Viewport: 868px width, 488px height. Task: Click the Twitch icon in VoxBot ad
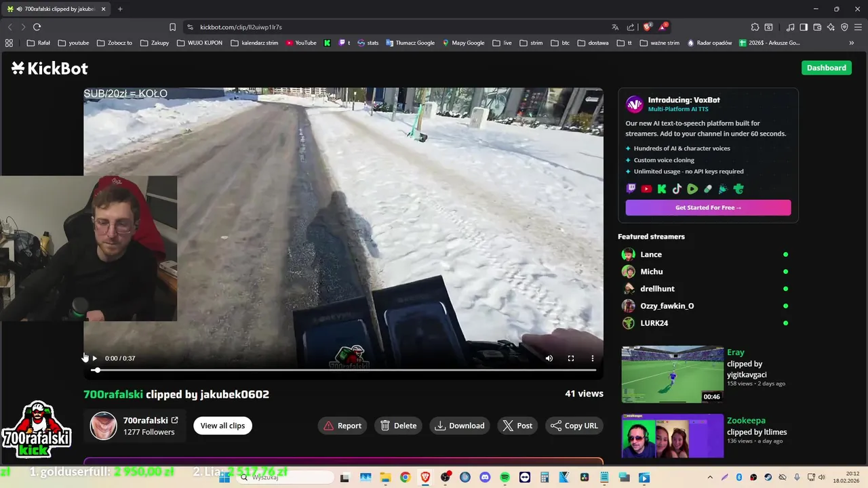pos(632,189)
